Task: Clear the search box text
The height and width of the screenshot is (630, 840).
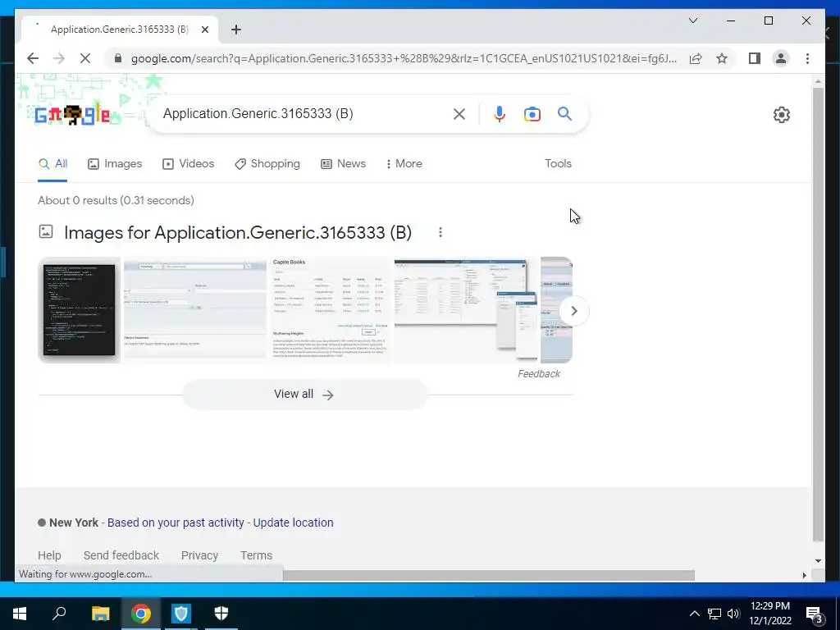Action: tap(459, 113)
